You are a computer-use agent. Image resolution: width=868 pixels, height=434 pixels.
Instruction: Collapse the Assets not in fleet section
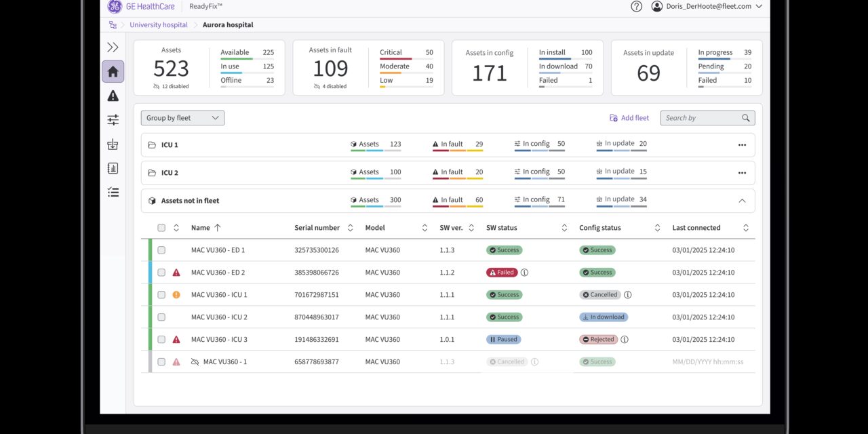tap(743, 200)
